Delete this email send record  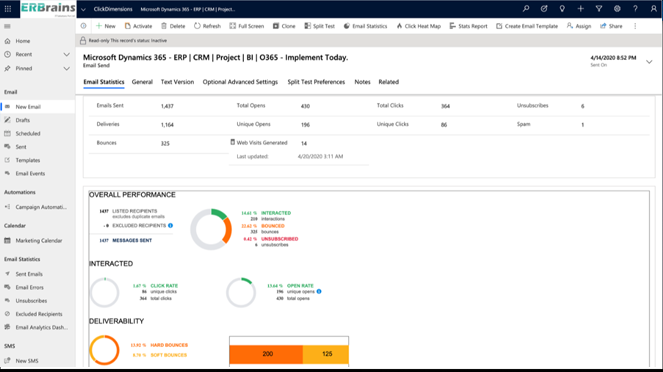(x=173, y=26)
